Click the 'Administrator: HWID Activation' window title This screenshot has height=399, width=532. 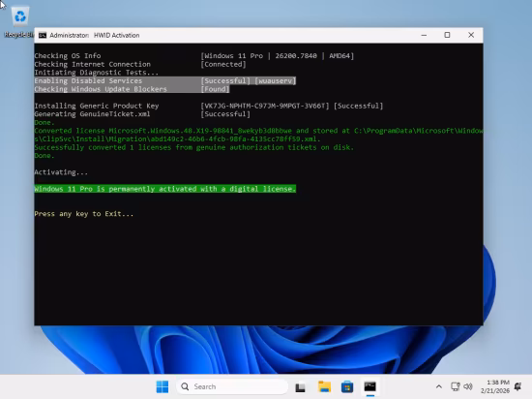click(x=95, y=35)
